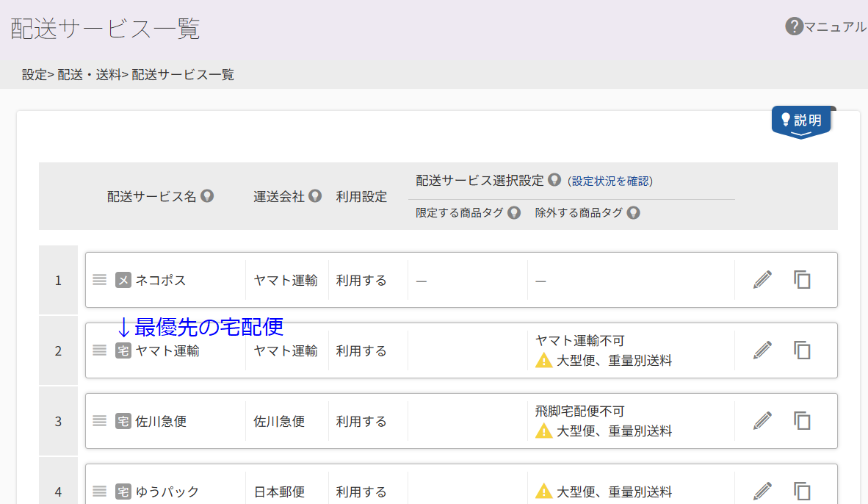
Task: Click warning triangle in ヤマト運輸 row
Action: 543,361
